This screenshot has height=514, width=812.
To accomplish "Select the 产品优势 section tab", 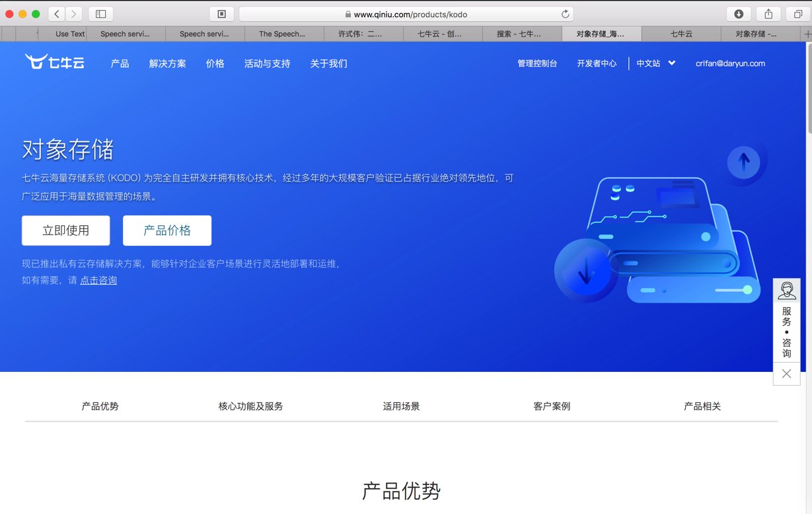I will (100, 406).
